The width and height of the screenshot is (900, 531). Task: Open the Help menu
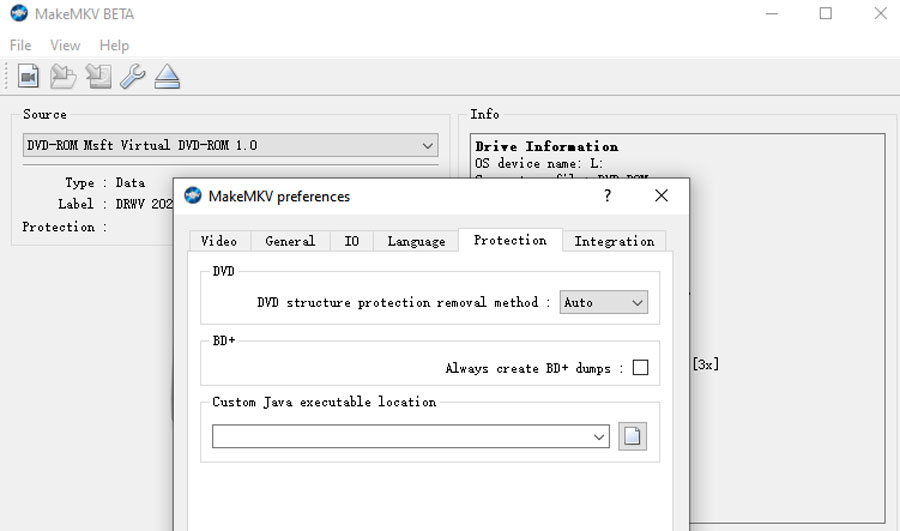114,45
